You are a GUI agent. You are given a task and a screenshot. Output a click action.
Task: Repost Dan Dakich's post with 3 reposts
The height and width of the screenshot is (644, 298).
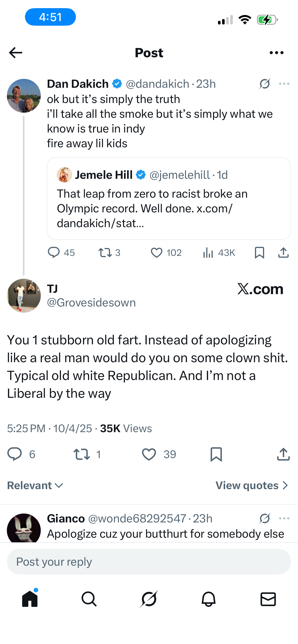(105, 253)
